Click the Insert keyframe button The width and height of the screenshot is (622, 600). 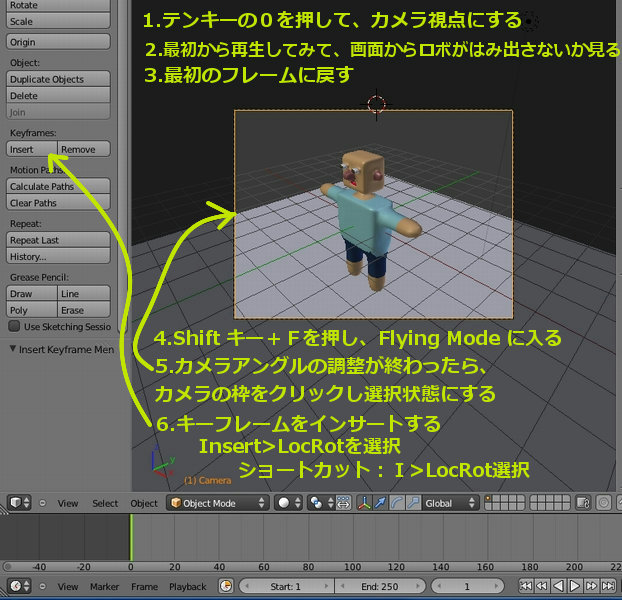tap(32, 149)
